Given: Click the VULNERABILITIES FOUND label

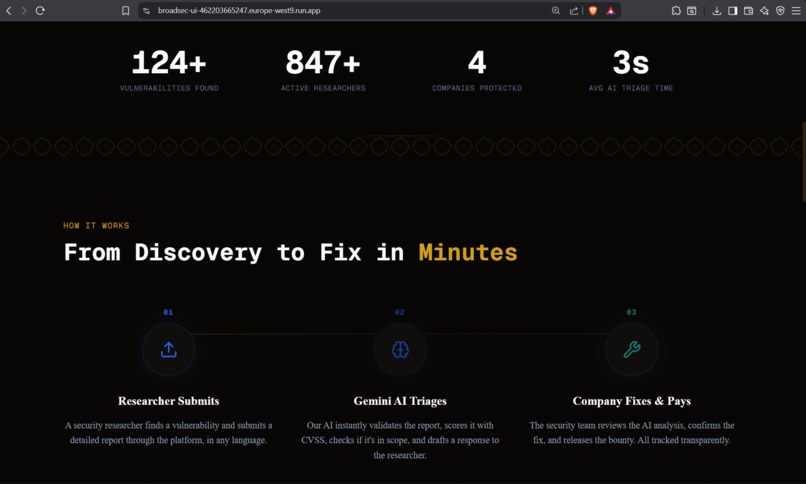Looking at the screenshot, I should click(169, 88).
